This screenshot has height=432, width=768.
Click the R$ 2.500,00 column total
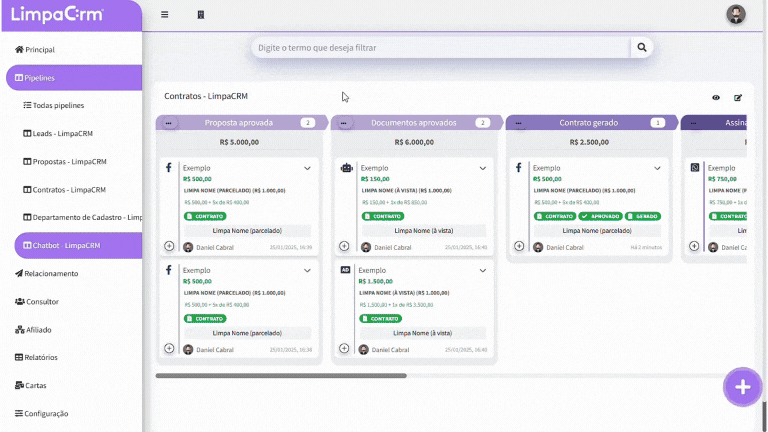coord(589,142)
